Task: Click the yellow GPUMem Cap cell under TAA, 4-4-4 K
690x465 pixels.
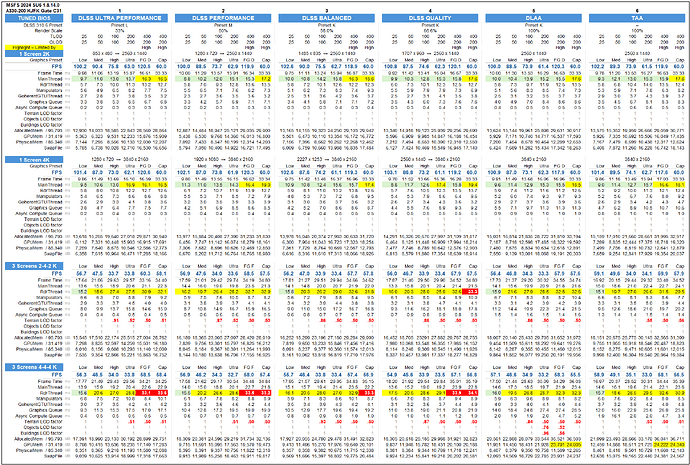Action: click(677, 445)
